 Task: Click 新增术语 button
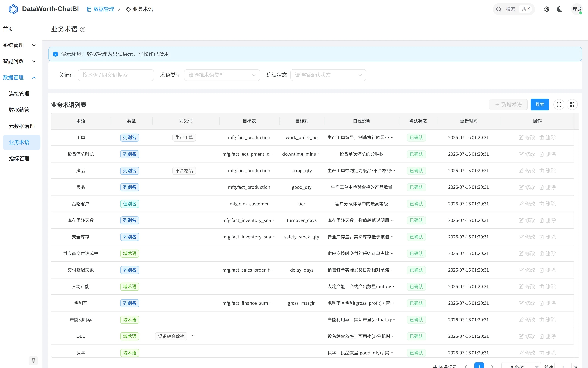click(508, 104)
